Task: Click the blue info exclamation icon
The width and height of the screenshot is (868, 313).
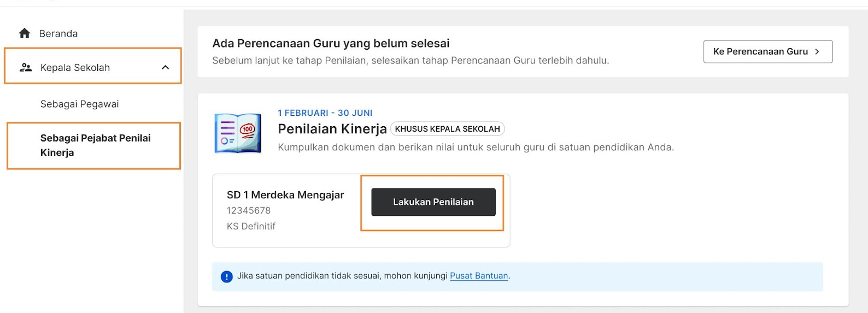Action: pyautogui.click(x=226, y=276)
